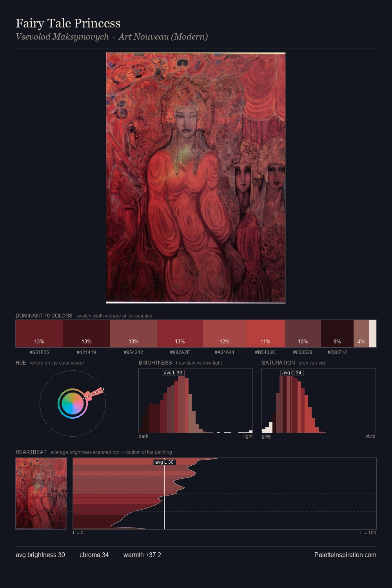Click the hex code label '#A34644'
Viewport: 392px width, 588px height.
click(x=225, y=352)
